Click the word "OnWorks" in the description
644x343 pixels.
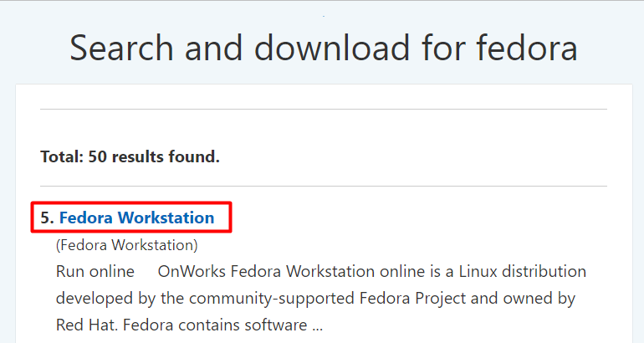click(x=192, y=272)
